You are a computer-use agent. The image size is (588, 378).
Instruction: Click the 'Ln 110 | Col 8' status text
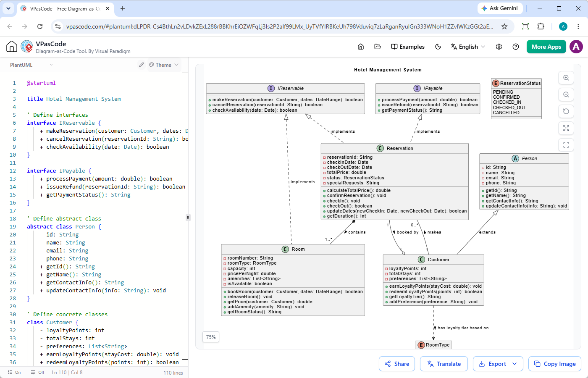click(67, 373)
